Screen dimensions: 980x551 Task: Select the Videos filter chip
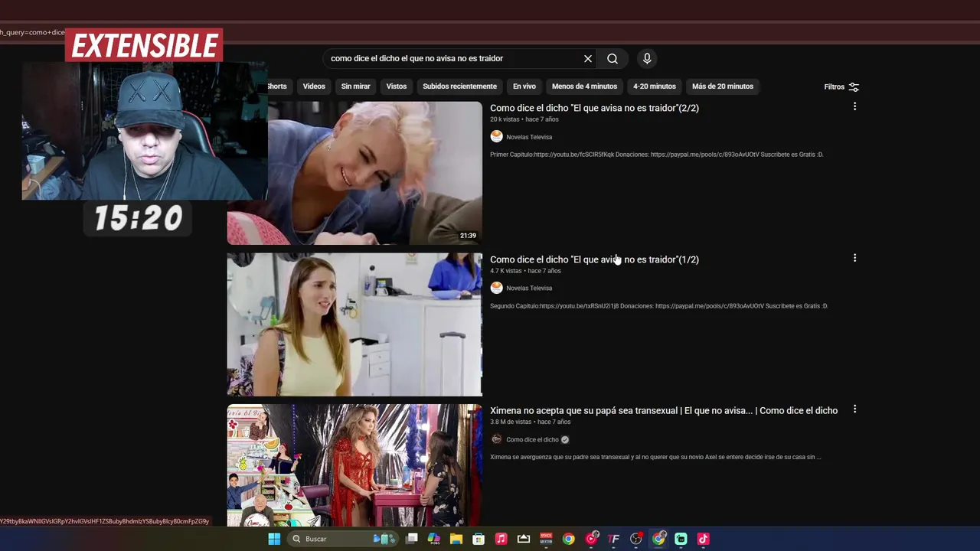[x=314, y=86]
